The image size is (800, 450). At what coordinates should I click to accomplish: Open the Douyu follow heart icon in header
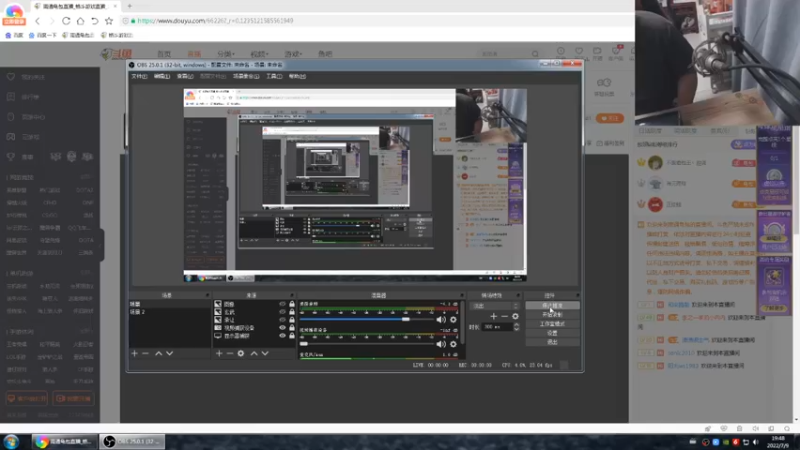pos(579,51)
